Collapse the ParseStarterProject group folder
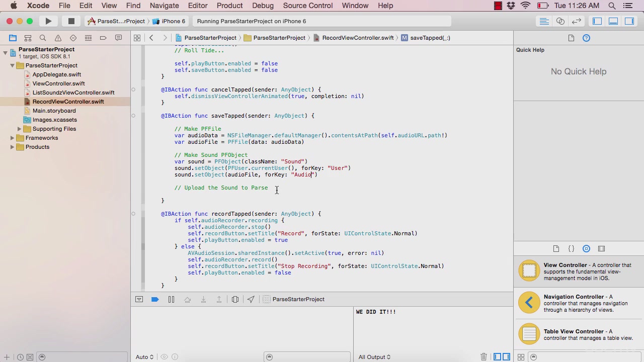 (13, 65)
